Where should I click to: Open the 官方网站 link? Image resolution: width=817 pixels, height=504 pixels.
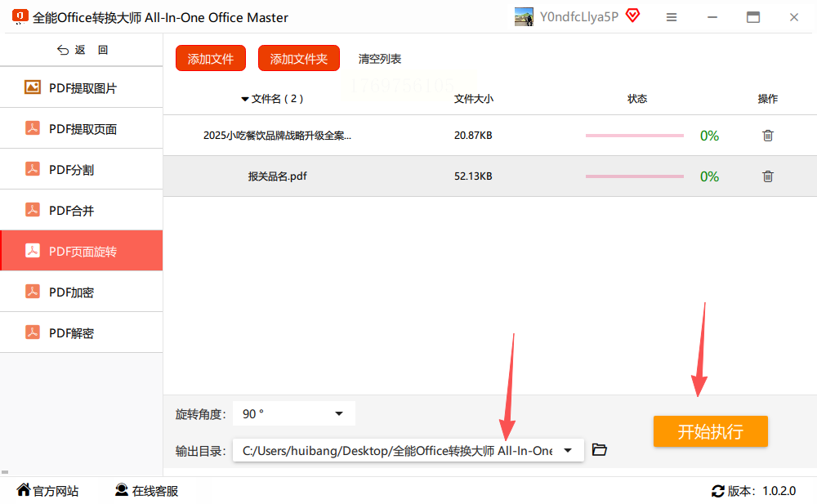(x=47, y=490)
